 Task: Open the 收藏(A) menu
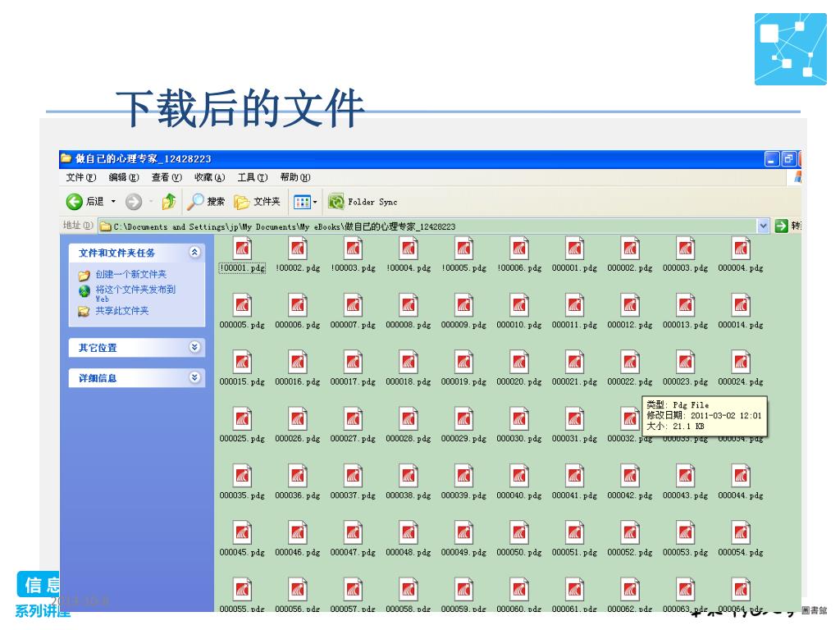tap(209, 177)
